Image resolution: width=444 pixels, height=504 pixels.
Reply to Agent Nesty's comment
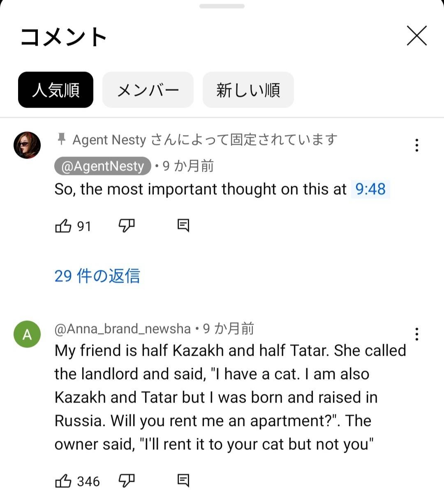coord(183,225)
